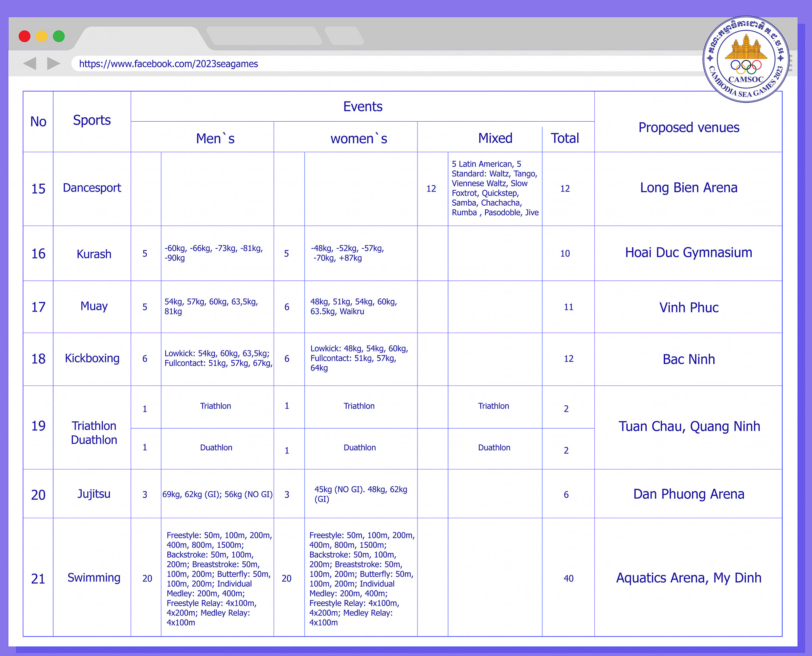Click the No column header
Screen dimensions: 812x656
[x=38, y=122]
